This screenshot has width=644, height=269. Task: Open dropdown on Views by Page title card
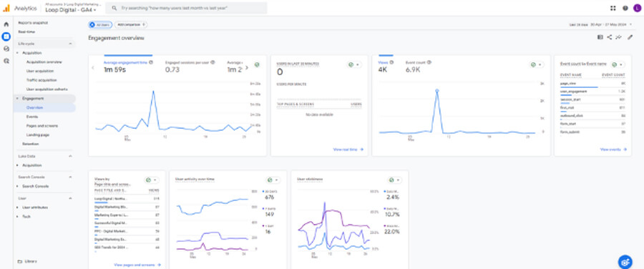[x=152, y=180]
